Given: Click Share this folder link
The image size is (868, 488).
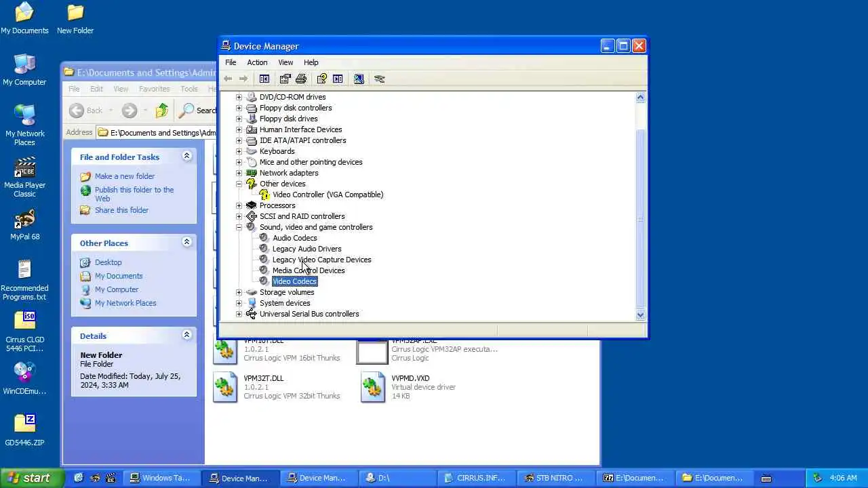Looking at the screenshot, I should point(121,210).
